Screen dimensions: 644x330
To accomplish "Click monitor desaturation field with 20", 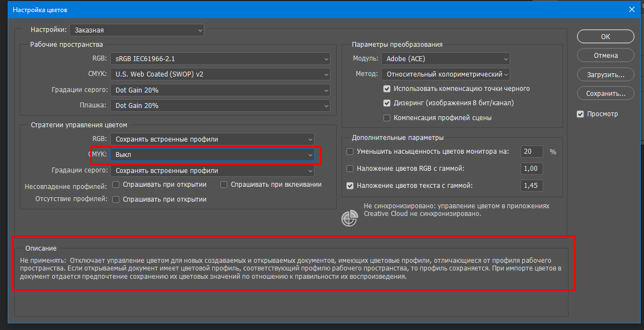I will [x=532, y=152].
